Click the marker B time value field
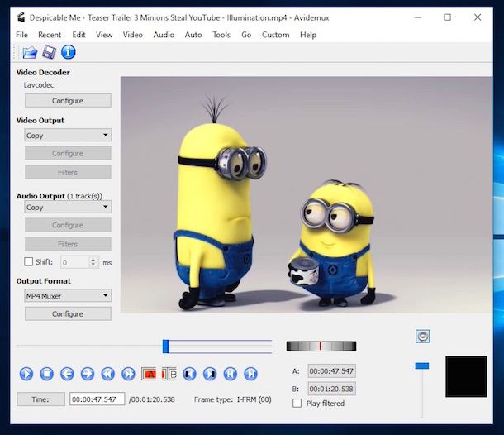Viewport: 504px width, 435px height. [x=331, y=389]
